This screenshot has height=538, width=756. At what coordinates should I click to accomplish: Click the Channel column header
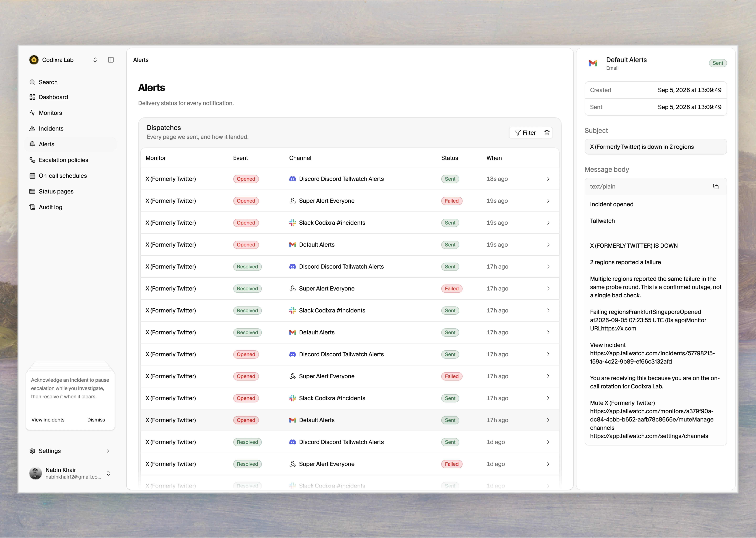(x=300, y=158)
